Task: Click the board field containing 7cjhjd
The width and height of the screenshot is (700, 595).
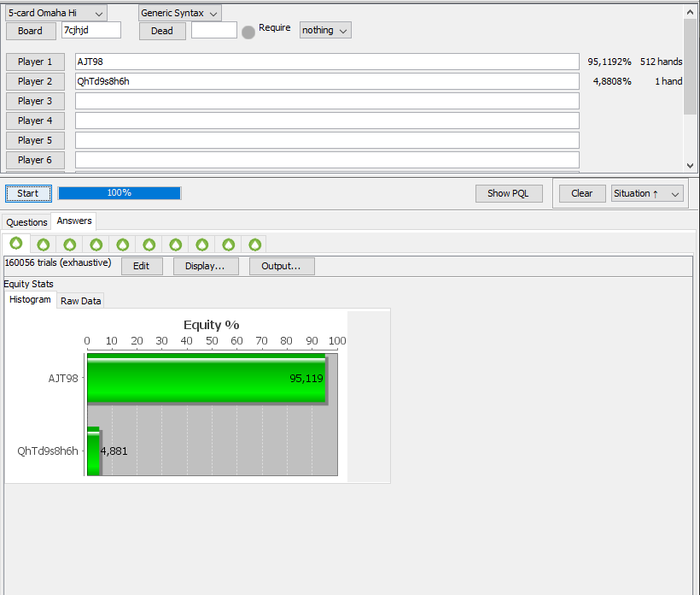Action: tap(91, 30)
